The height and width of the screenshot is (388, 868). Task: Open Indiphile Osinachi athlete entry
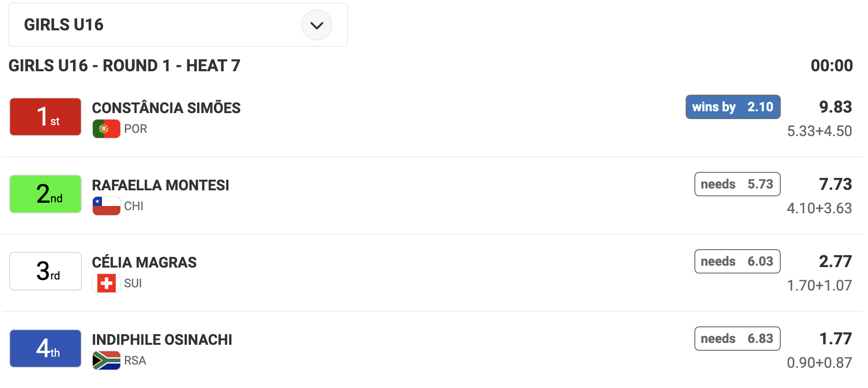(x=162, y=340)
